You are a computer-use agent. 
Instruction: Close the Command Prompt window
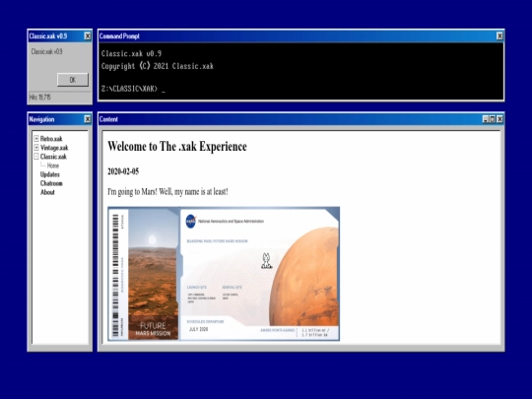coord(499,36)
